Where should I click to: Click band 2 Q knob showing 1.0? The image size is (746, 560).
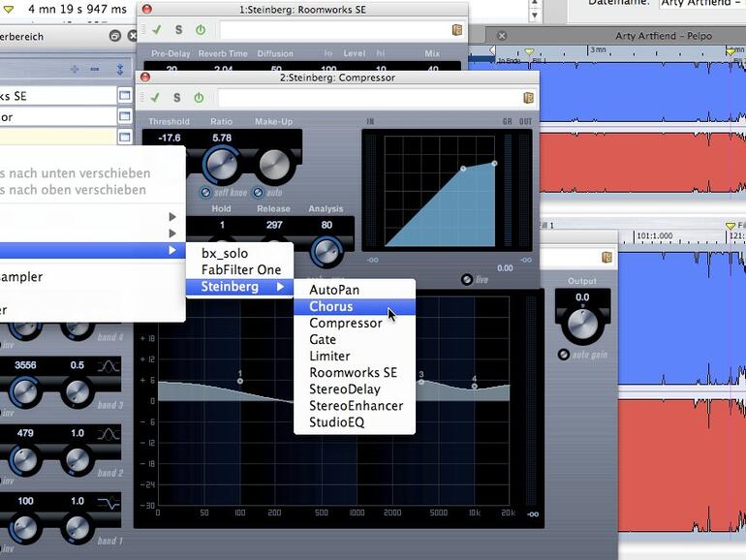[78, 460]
